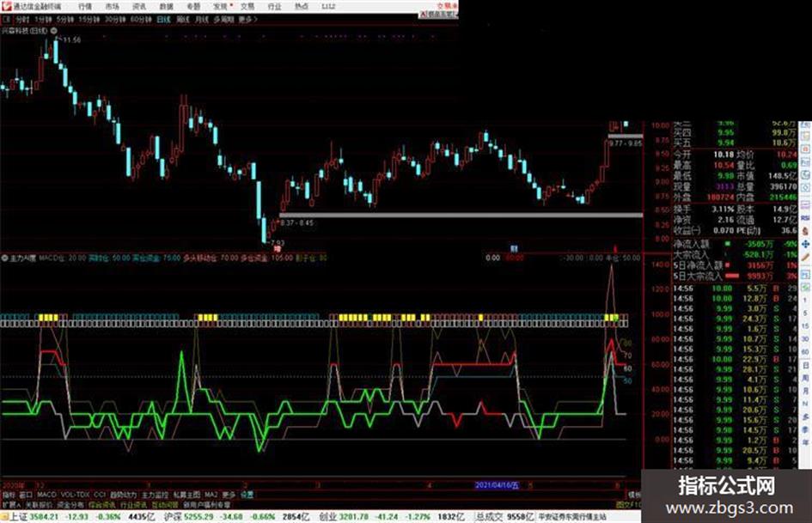This screenshot has height=523, width=812.
Task: Click the 沪深 index in status bar
Action: point(173,517)
